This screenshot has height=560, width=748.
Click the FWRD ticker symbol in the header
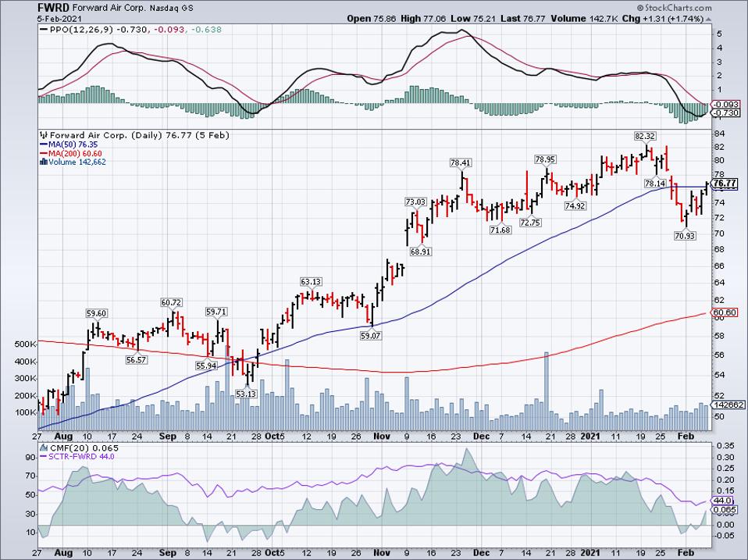pyautogui.click(x=54, y=8)
